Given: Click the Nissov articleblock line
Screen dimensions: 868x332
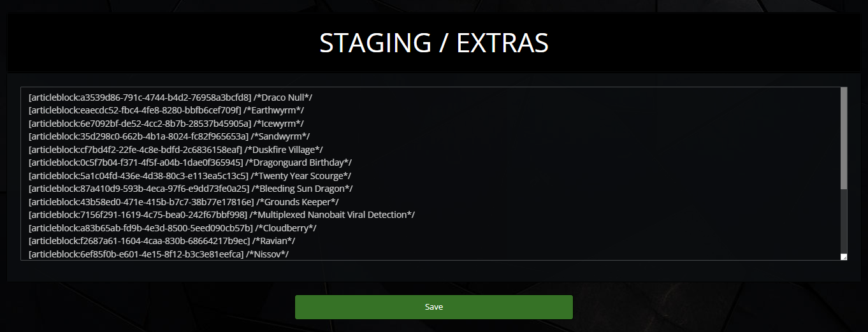Looking at the screenshot, I should click(x=159, y=254).
